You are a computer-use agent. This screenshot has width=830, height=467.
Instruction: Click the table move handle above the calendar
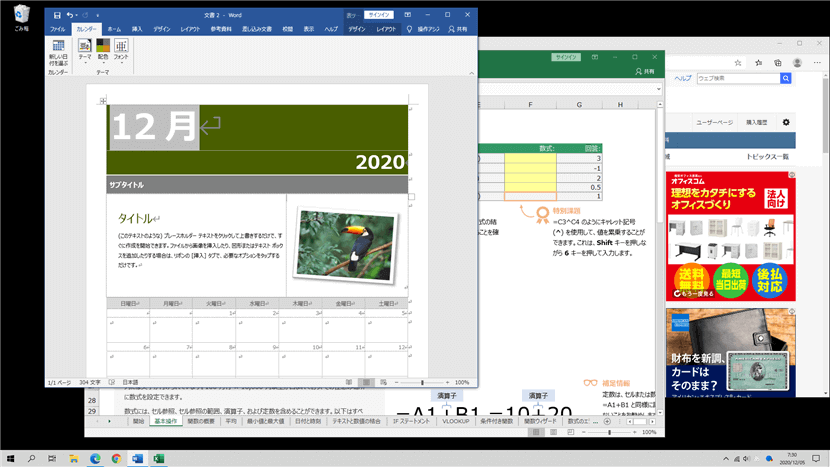pyautogui.click(x=103, y=101)
